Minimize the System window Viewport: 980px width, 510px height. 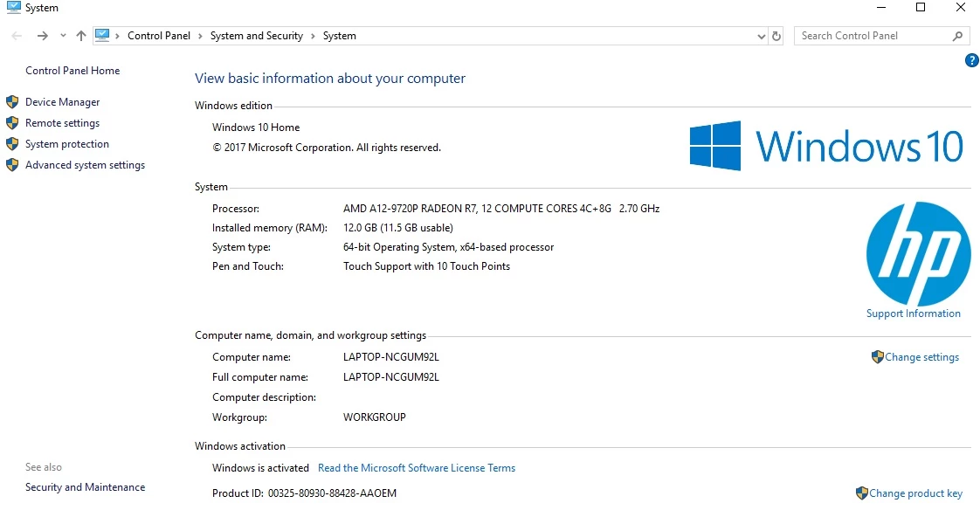[881, 8]
